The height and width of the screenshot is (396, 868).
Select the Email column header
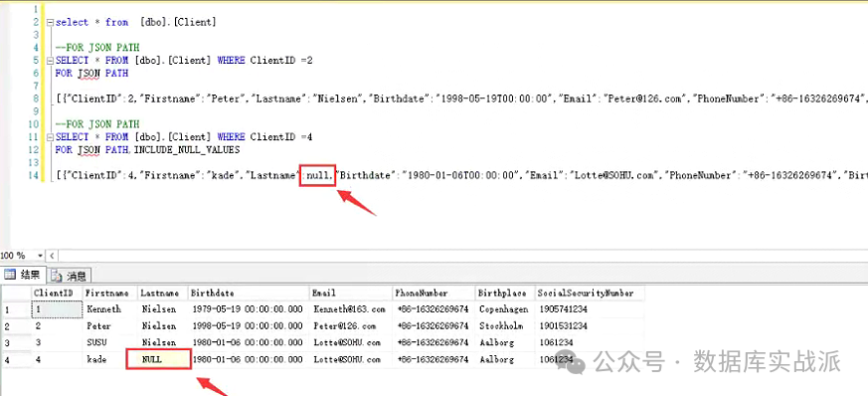(351, 293)
